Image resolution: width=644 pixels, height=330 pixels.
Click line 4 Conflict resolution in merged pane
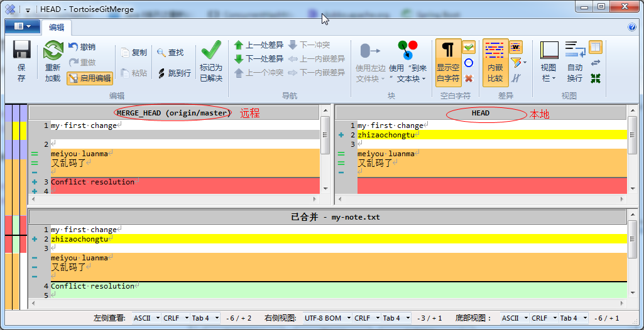pos(339,285)
